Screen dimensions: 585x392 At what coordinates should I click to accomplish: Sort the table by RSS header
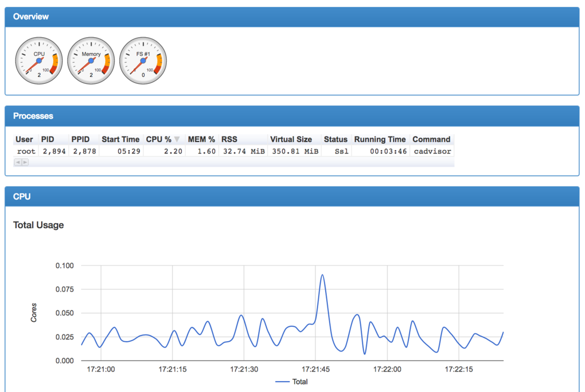[230, 139]
